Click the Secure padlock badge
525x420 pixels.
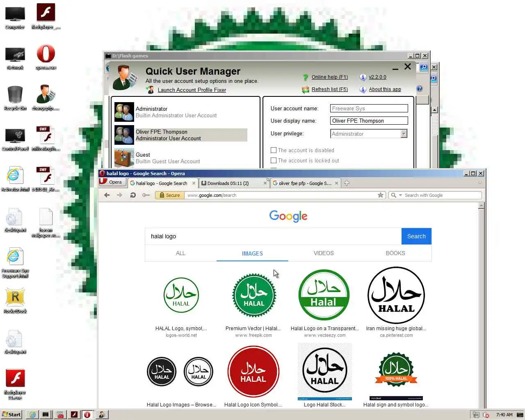[x=170, y=195]
